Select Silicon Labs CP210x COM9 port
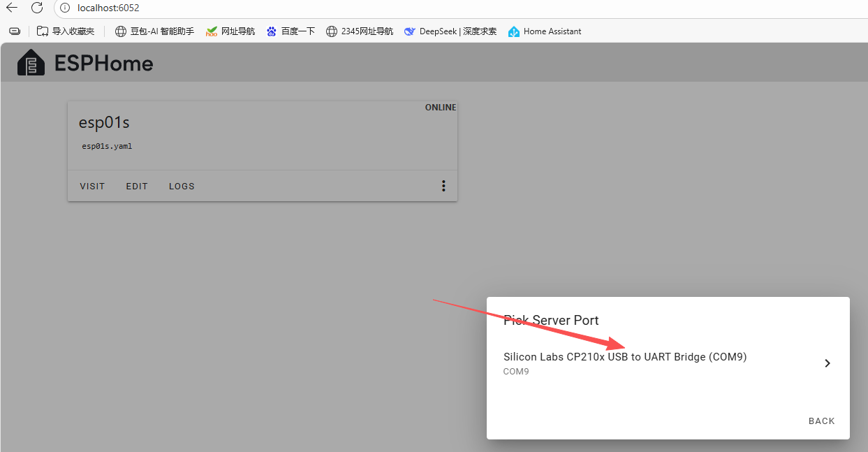This screenshot has width=868, height=452. (668, 363)
